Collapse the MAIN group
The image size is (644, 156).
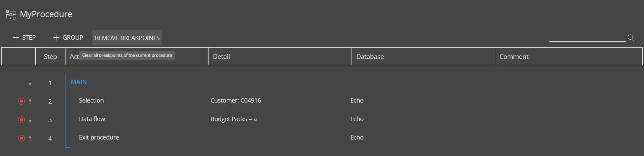point(79,82)
